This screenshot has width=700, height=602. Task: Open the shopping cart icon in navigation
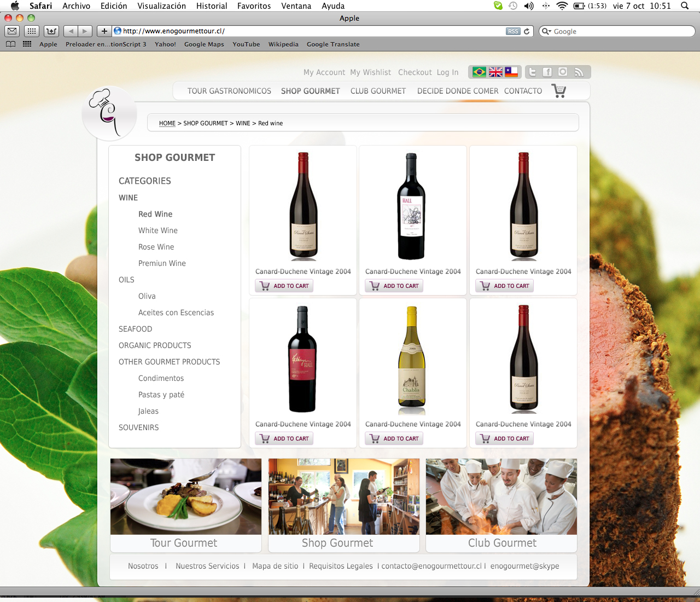tap(559, 90)
